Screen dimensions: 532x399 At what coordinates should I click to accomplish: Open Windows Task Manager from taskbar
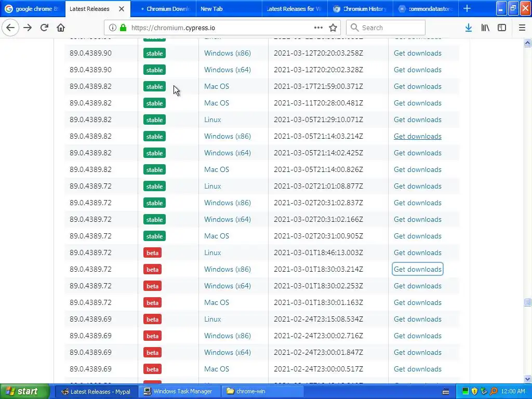pyautogui.click(x=179, y=391)
